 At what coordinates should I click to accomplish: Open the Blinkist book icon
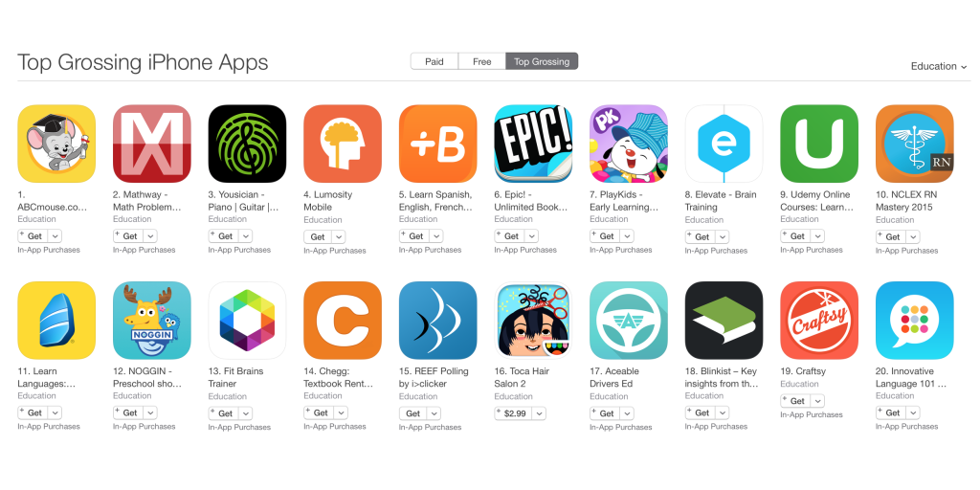point(724,320)
